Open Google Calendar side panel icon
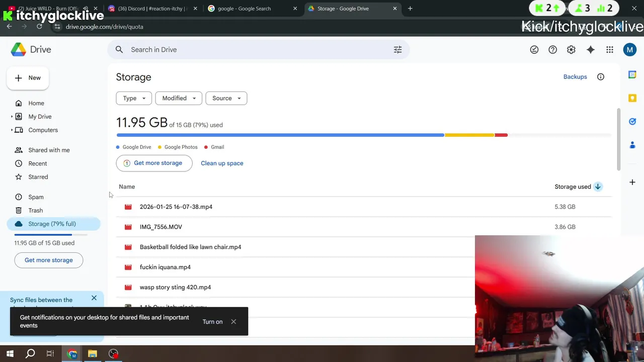The width and height of the screenshot is (644, 362). click(632, 74)
